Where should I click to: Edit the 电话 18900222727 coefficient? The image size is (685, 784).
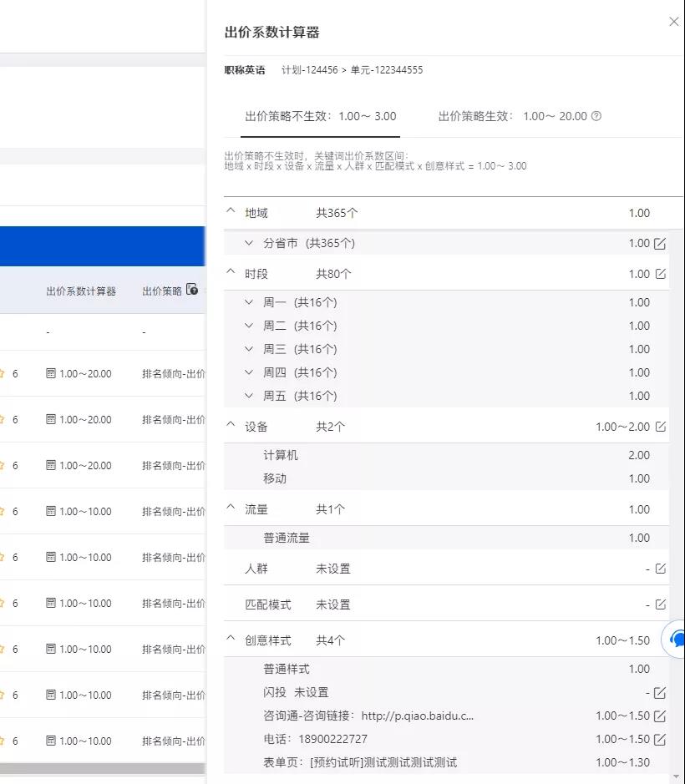(x=661, y=740)
